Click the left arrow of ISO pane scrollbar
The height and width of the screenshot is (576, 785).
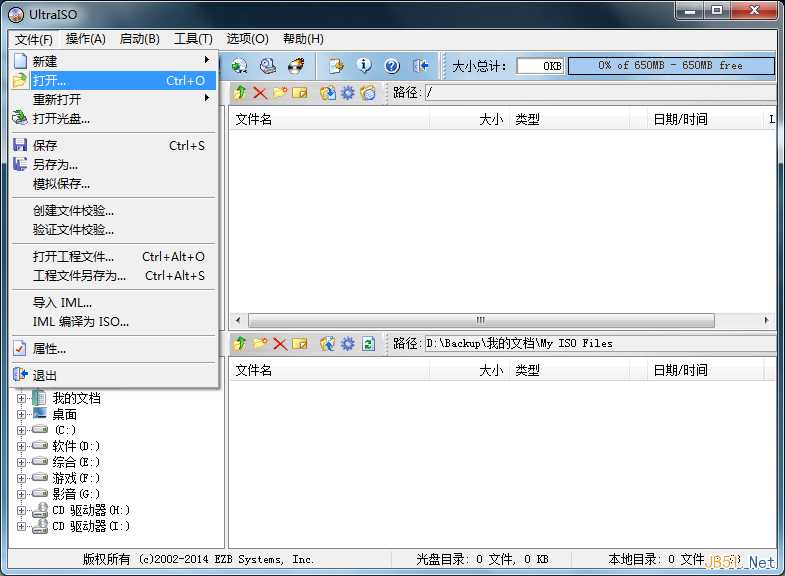pyautogui.click(x=238, y=320)
